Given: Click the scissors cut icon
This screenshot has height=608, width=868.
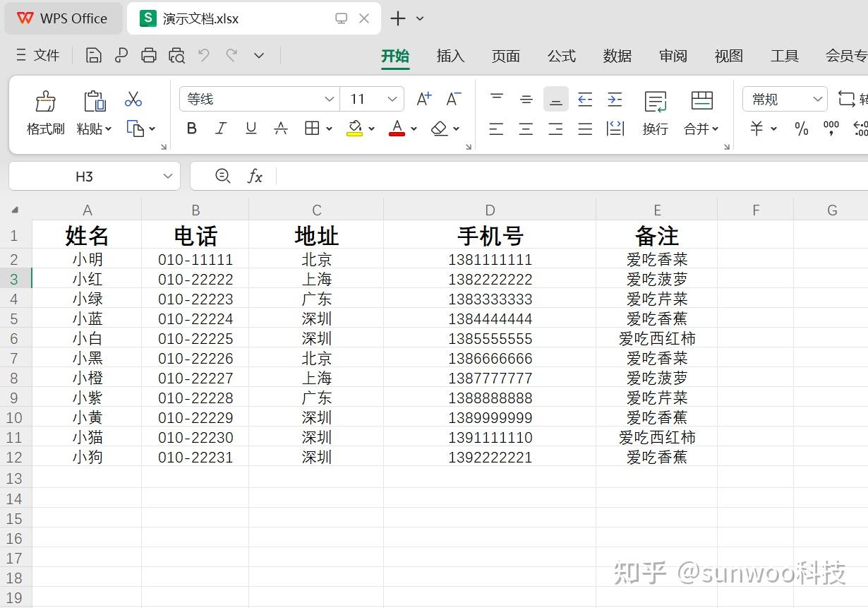Looking at the screenshot, I should coord(133,99).
